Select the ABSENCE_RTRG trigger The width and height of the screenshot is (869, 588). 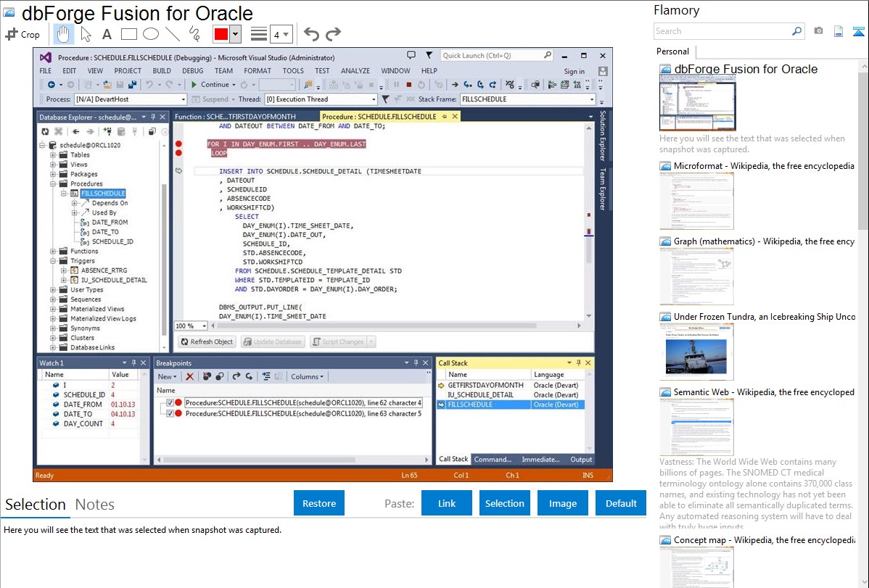pos(104,270)
